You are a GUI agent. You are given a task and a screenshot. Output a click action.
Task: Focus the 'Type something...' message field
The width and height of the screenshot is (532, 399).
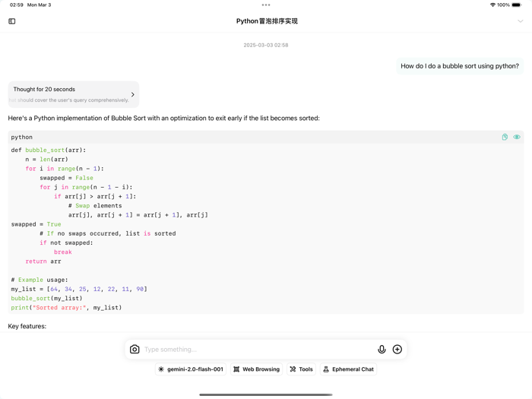click(x=258, y=349)
